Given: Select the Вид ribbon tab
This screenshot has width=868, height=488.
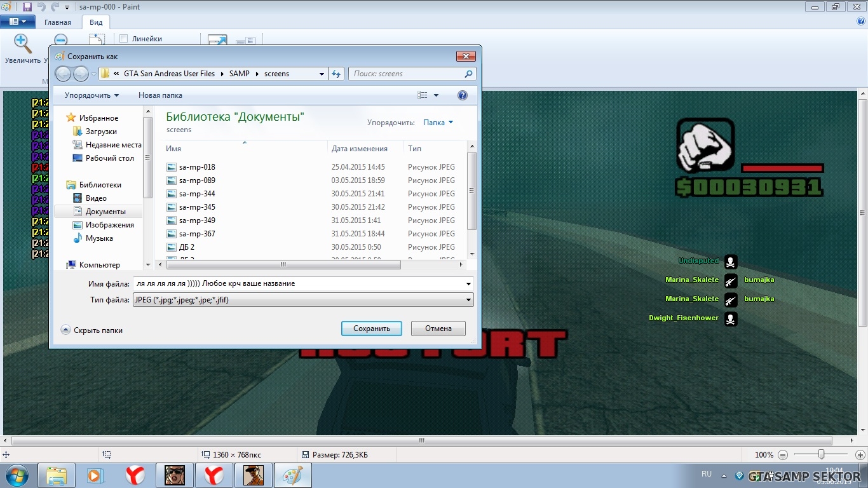Looking at the screenshot, I should coord(96,22).
